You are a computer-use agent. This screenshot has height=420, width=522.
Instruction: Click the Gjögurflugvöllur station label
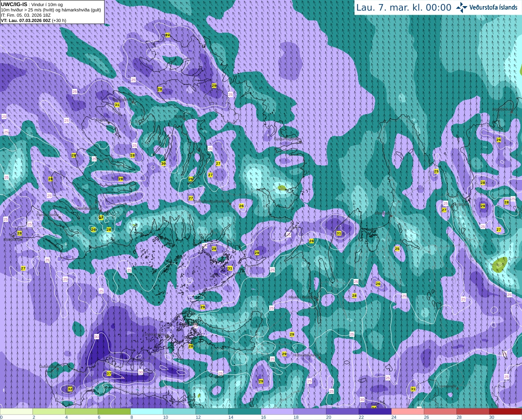click(287, 139)
